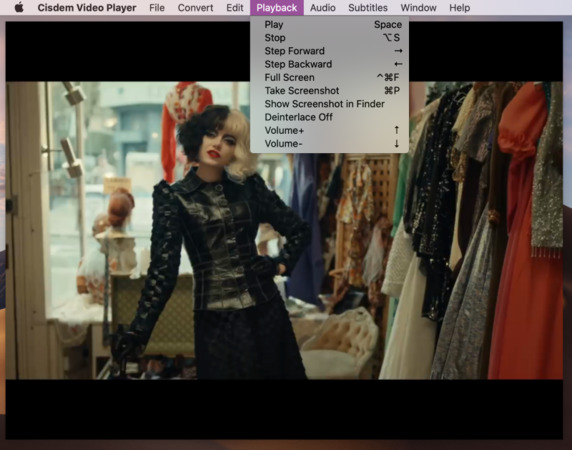Image resolution: width=572 pixels, height=450 pixels.
Task: Select Step Backward menu entry
Action: click(x=329, y=64)
